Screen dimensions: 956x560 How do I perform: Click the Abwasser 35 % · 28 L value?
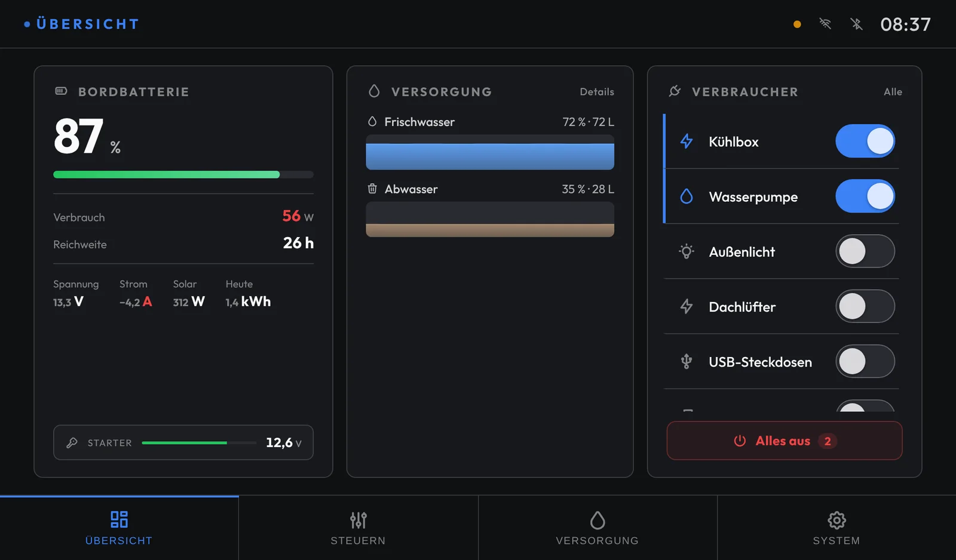588,189
